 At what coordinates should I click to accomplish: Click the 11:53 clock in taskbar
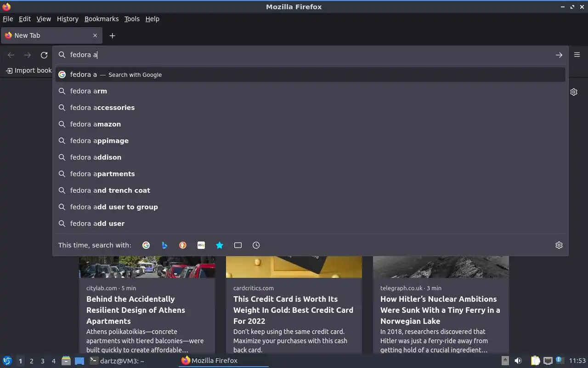coord(577,361)
